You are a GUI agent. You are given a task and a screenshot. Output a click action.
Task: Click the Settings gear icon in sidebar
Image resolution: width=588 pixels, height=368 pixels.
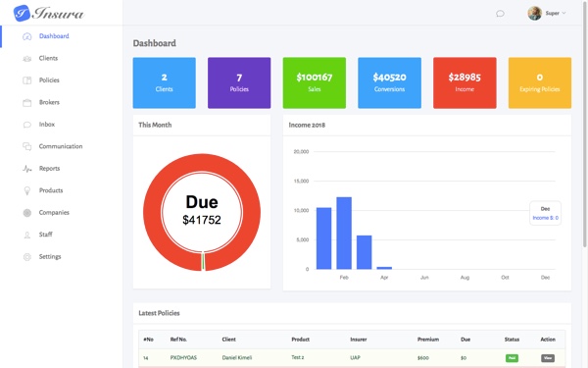[27, 257]
